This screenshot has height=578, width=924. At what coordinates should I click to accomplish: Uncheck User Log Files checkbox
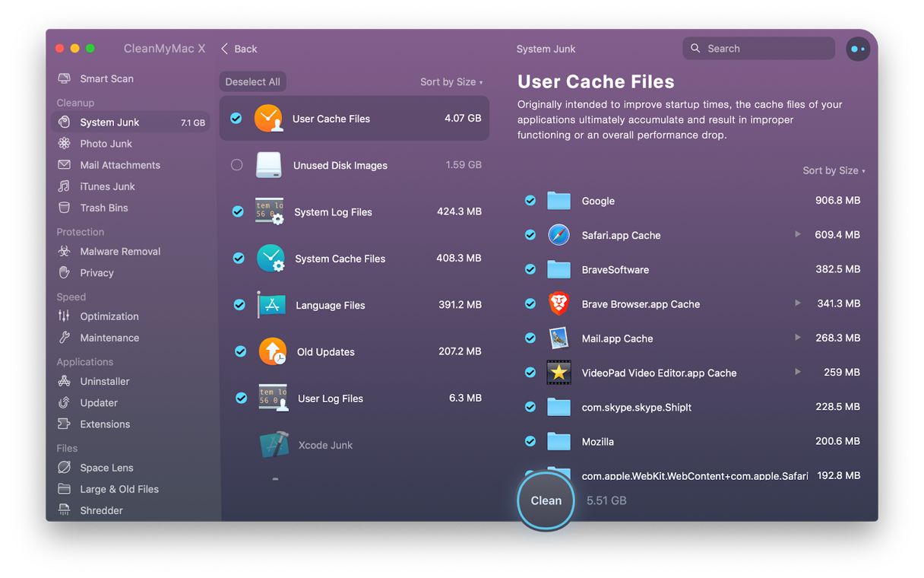click(x=241, y=398)
